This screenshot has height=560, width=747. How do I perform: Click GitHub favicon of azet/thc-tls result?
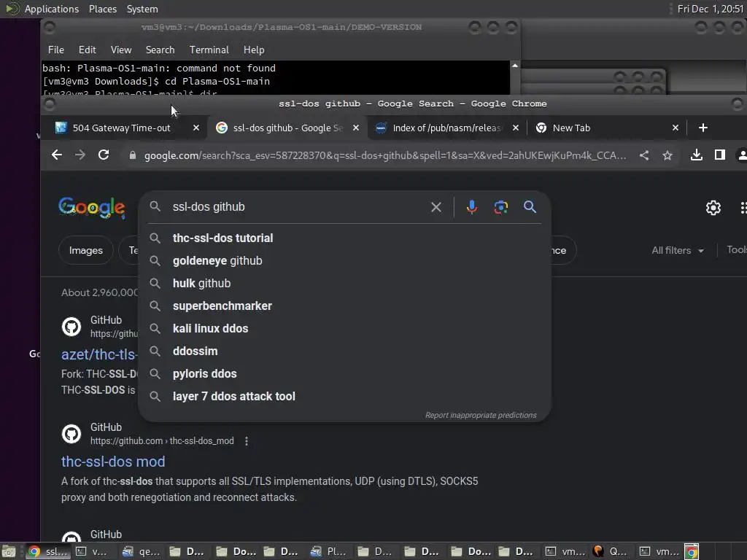point(71,327)
